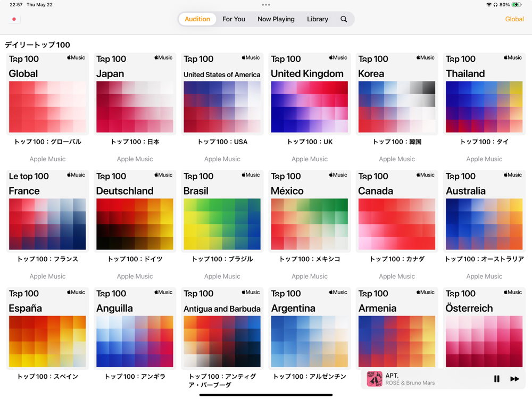
Task: Open the Top 100 Armenia cover
Action: [397, 328]
